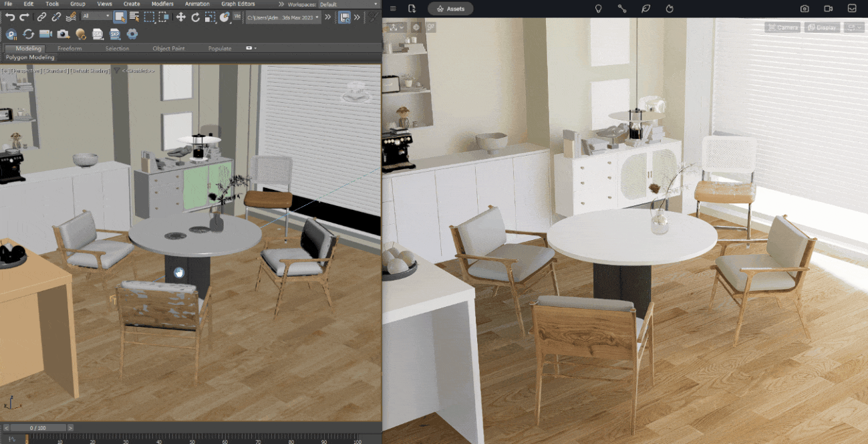The image size is (868, 444).
Task: Toggle the Default Shading viewport label
Action: tap(90, 70)
